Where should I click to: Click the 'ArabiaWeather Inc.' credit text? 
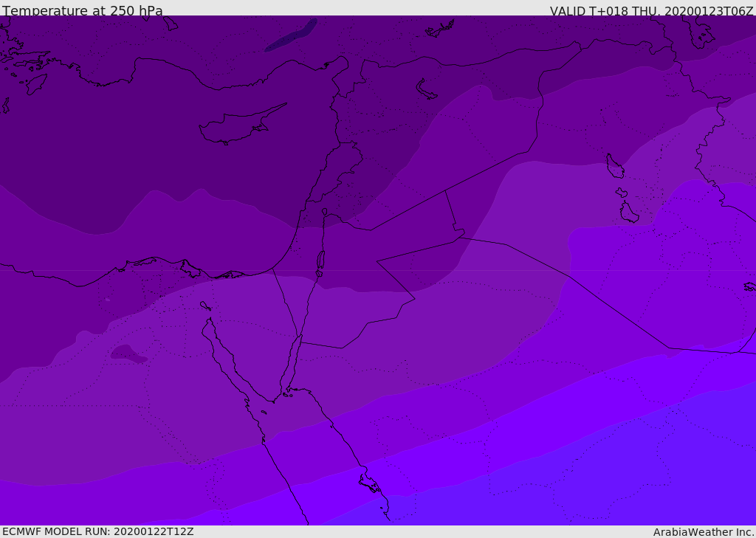click(x=703, y=532)
